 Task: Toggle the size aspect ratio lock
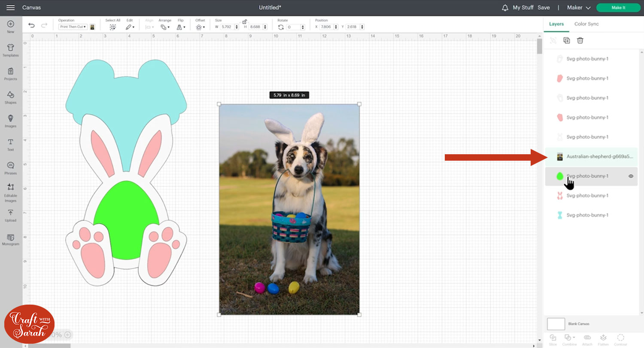[x=244, y=21]
